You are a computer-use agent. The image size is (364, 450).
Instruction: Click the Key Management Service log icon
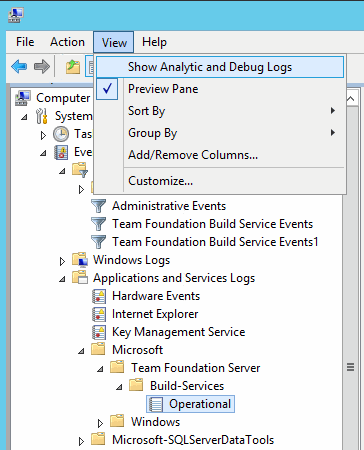tap(99, 332)
